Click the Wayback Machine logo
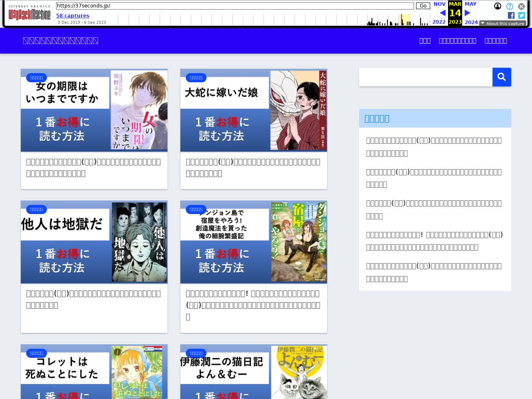Viewport: 532px width, 399px height. click(30, 14)
